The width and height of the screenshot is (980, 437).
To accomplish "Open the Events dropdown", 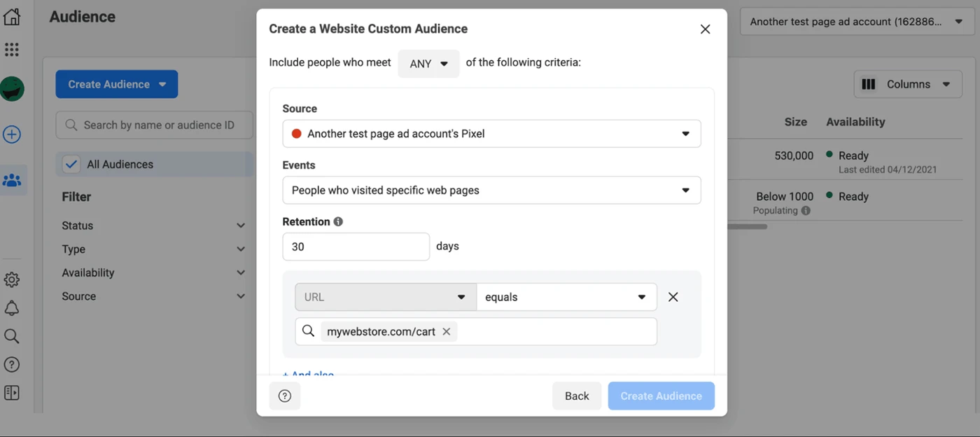I will pyautogui.click(x=491, y=190).
